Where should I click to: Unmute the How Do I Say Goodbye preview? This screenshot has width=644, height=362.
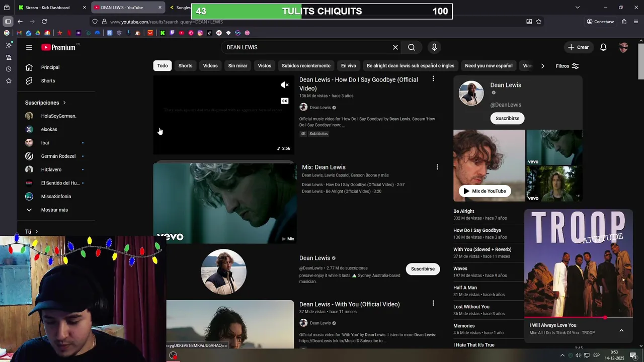click(285, 85)
